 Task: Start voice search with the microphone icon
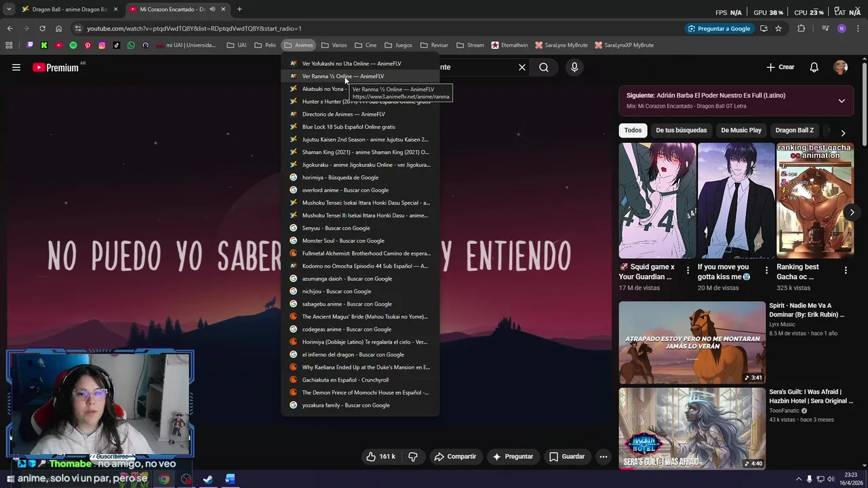pos(574,67)
